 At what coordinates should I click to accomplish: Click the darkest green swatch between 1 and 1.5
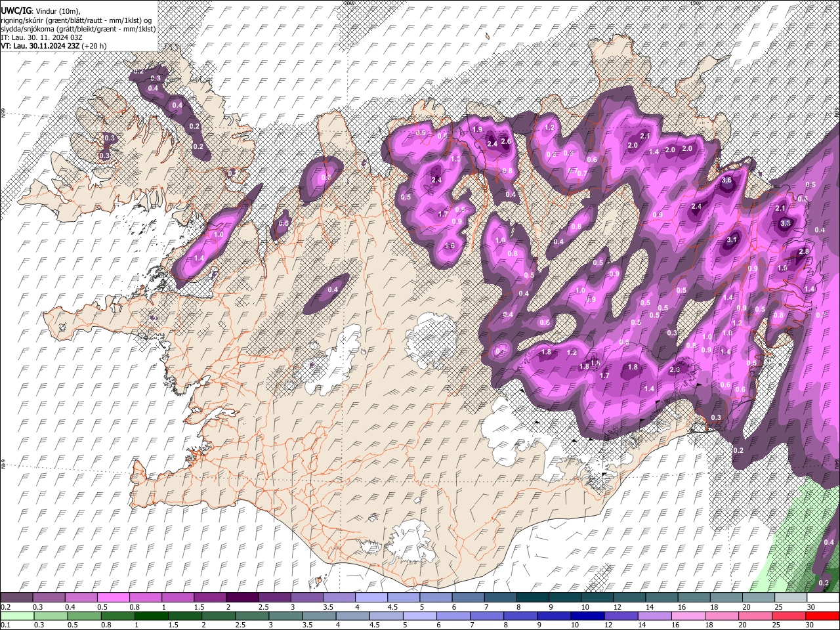pos(151,616)
